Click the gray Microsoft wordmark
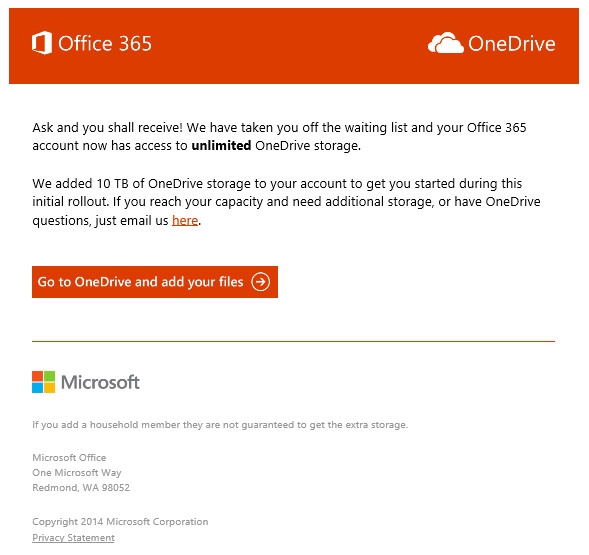Screen dimensions: 589x555 click(x=100, y=382)
